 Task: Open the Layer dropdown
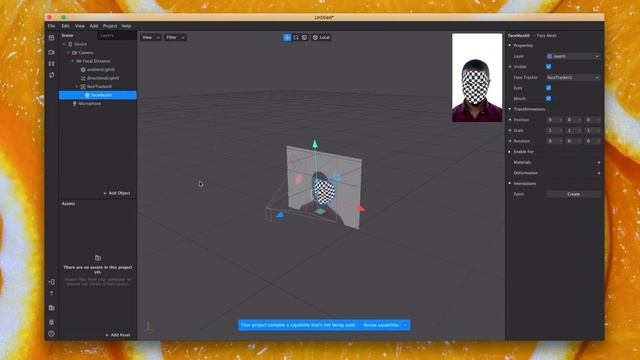(573, 56)
